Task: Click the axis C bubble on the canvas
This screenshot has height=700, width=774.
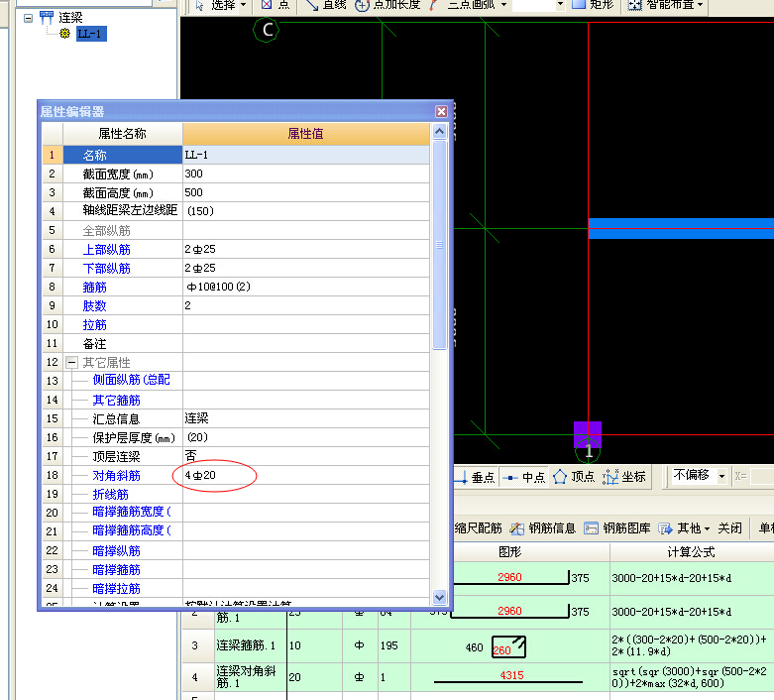Action: click(266, 30)
